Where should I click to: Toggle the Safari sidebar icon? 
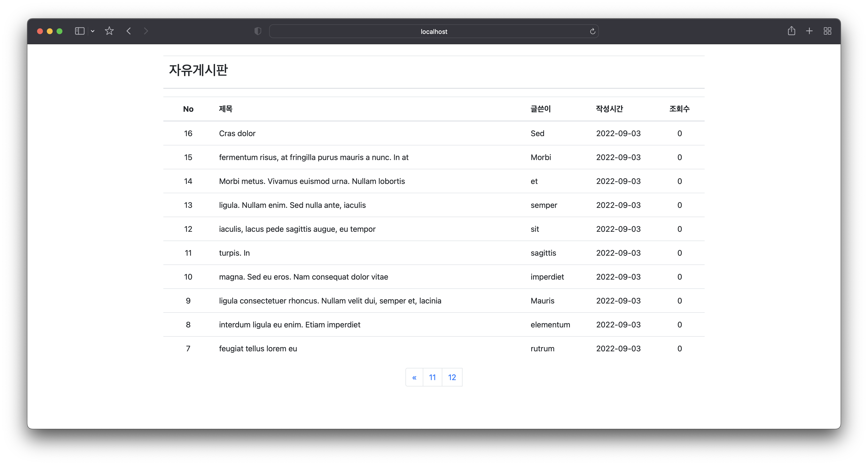click(x=79, y=31)
